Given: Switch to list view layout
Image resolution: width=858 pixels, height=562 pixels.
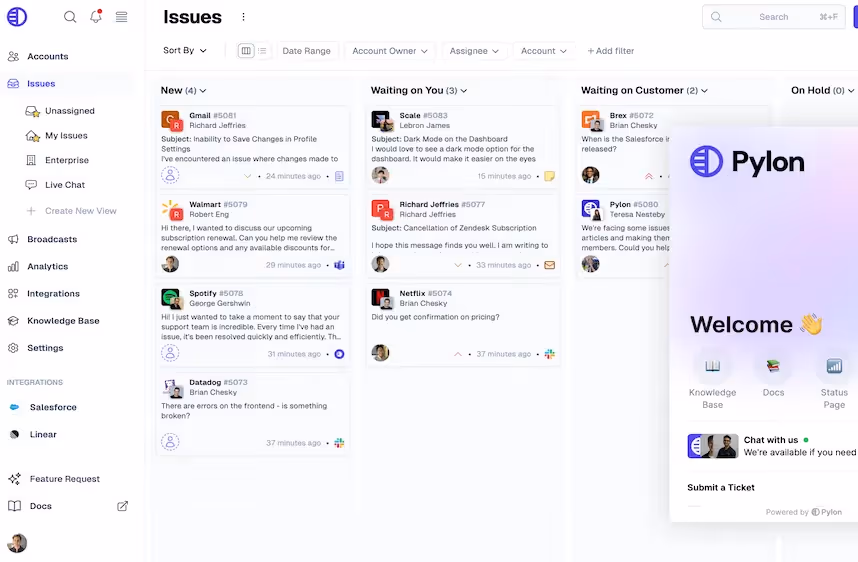Looking at the screenshot, I should [x=262, y=51].
